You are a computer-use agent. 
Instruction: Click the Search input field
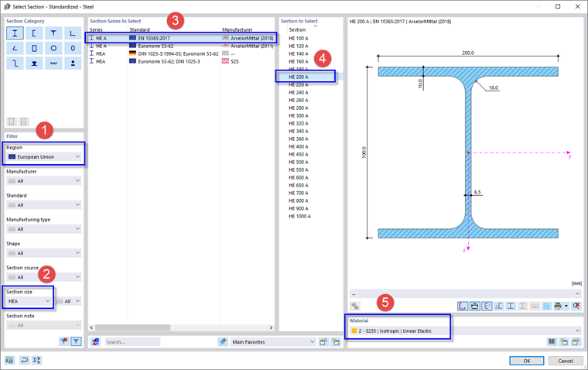tap(132, 342)
